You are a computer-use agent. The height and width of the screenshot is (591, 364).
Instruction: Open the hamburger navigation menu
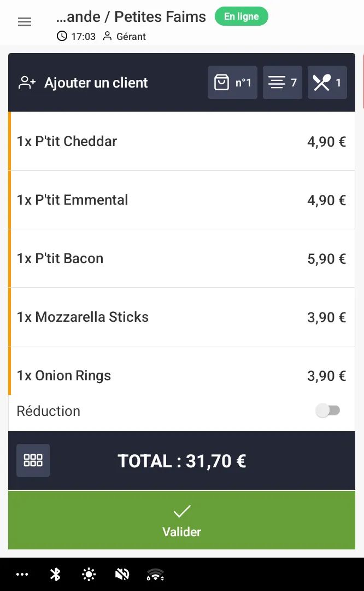coord(25,22)
